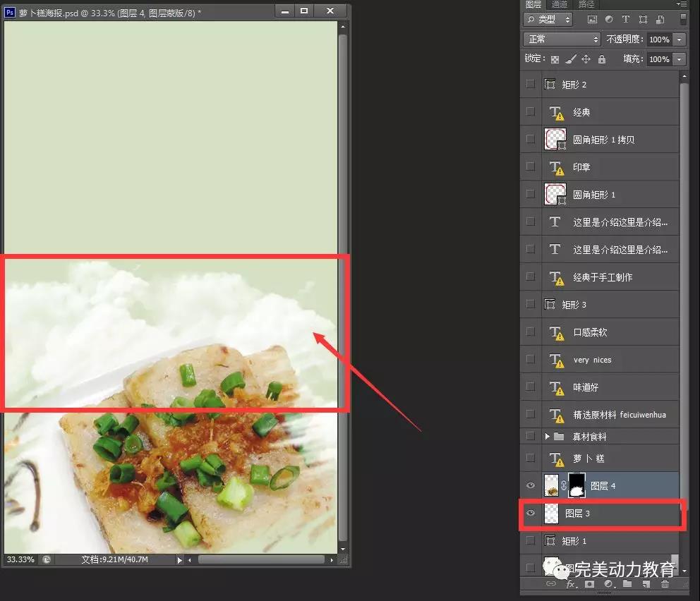Image resolution: width=700 pixels, height=601 pixels.
Task: Add a layer mask using bottom icon
Action: [589, 584]
